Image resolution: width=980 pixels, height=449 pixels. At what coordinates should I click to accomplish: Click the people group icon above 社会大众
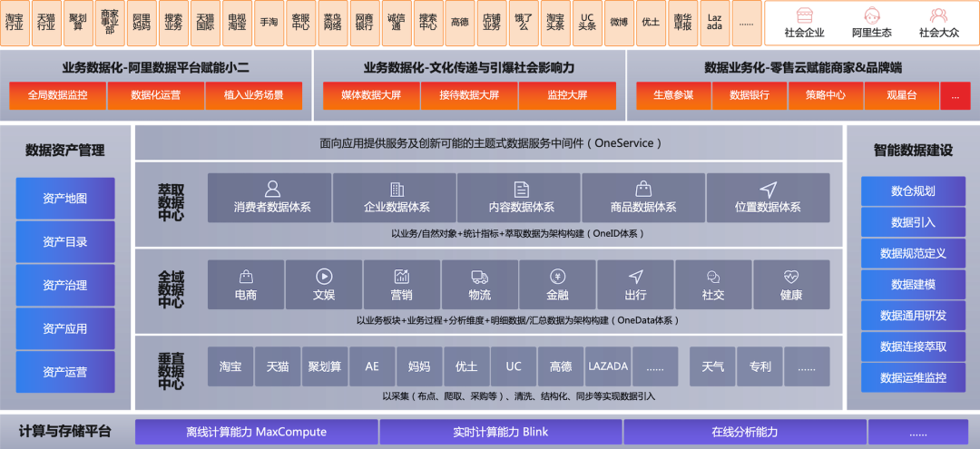[x=938, y=15]
